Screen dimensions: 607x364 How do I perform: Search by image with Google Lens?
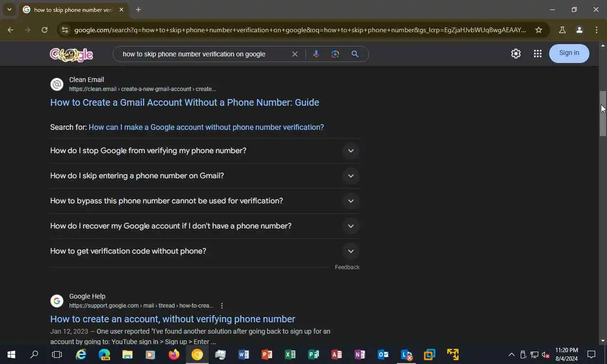tap(335, 54)
